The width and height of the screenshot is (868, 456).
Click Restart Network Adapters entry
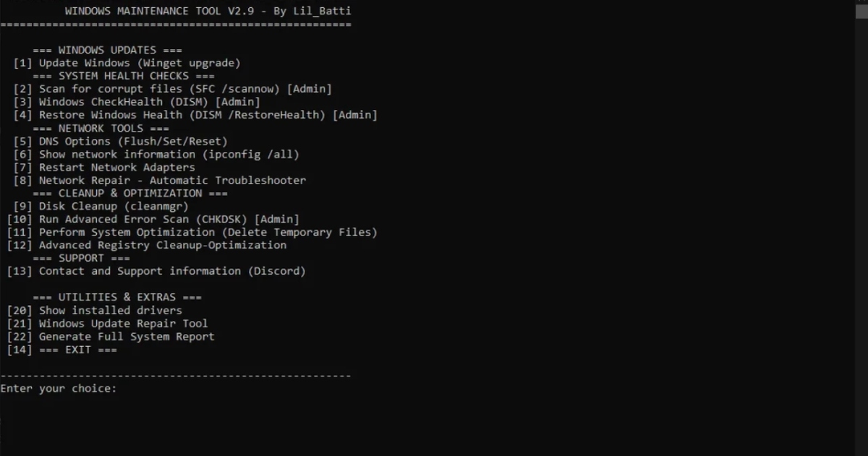click(104, 167)
